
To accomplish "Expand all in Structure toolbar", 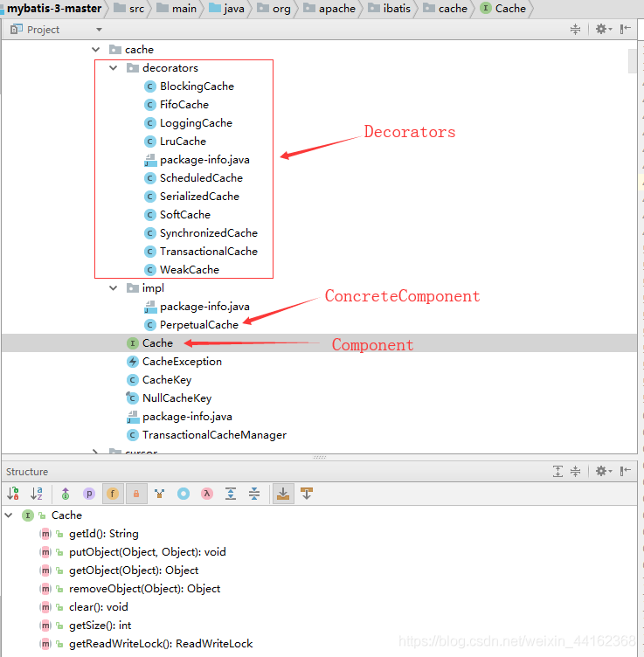I will (x=231, y=494).
